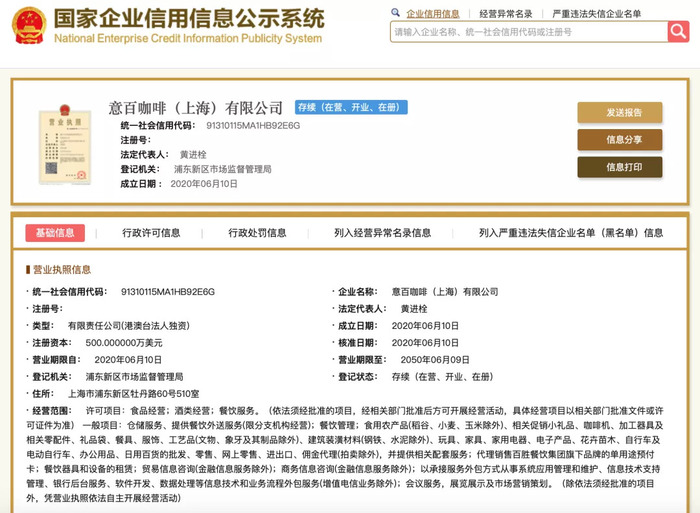Click the 营业期限自 date value
Viewport: 700px width, 513px height.
click(128, 359)
